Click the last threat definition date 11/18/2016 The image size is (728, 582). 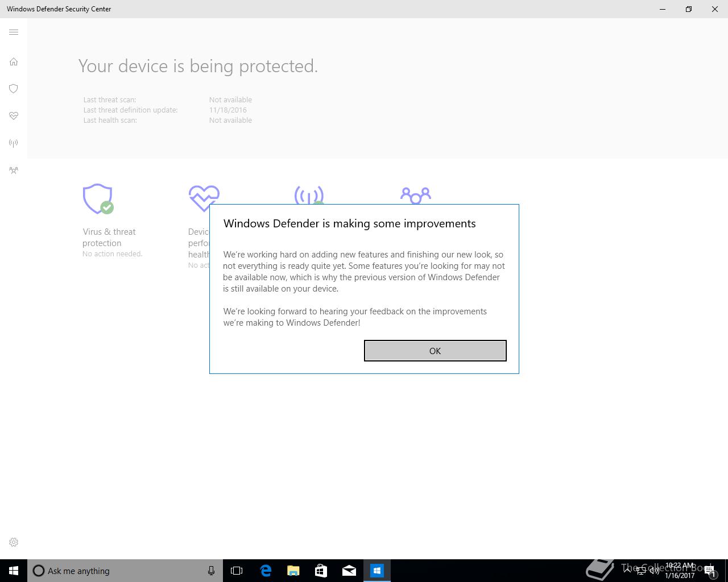[227, 110]
